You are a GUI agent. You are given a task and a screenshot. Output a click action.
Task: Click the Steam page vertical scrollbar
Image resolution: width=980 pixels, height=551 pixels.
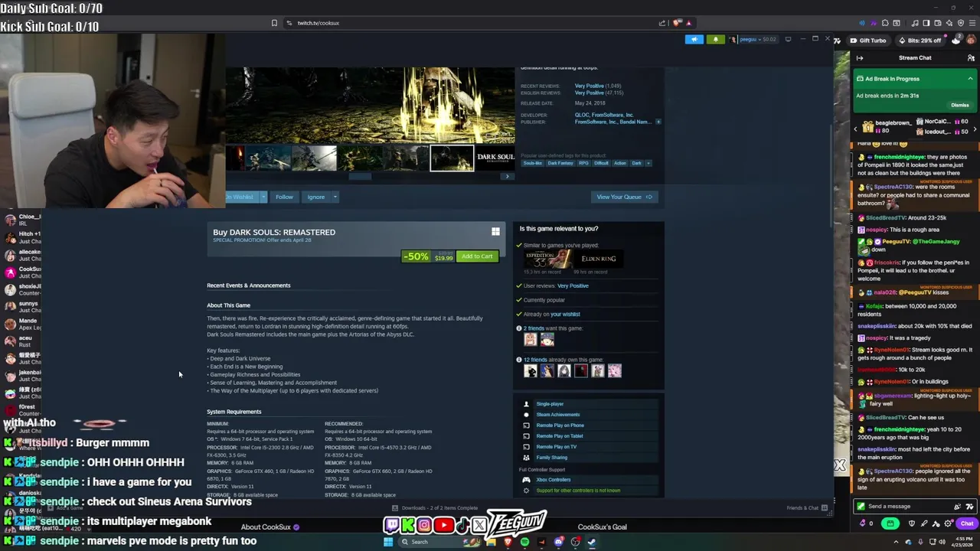(831, 176)
